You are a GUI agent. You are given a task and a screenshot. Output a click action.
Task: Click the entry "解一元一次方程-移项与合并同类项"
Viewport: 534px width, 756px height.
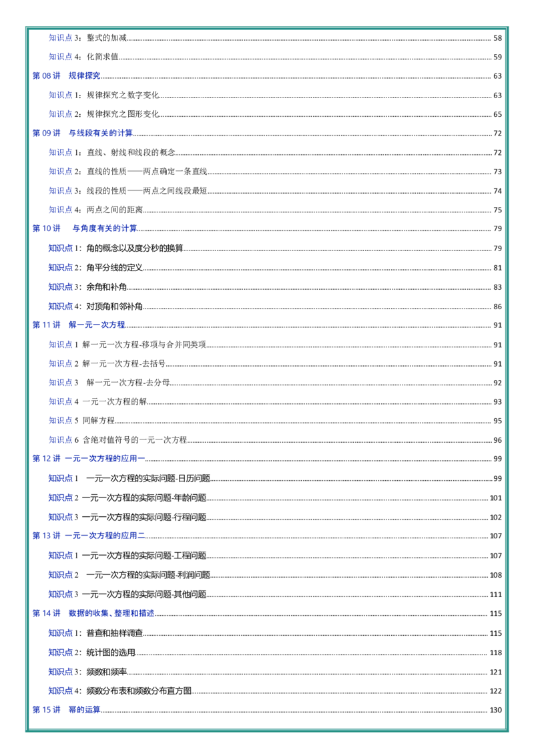pos(275,344)
